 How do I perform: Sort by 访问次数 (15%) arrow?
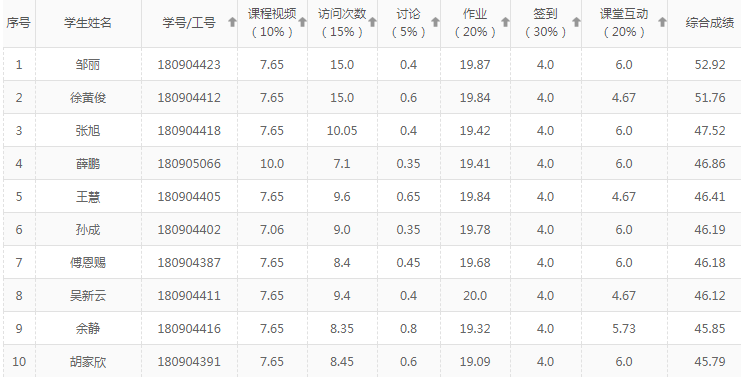pyautogui.click(x=372, y=22)
